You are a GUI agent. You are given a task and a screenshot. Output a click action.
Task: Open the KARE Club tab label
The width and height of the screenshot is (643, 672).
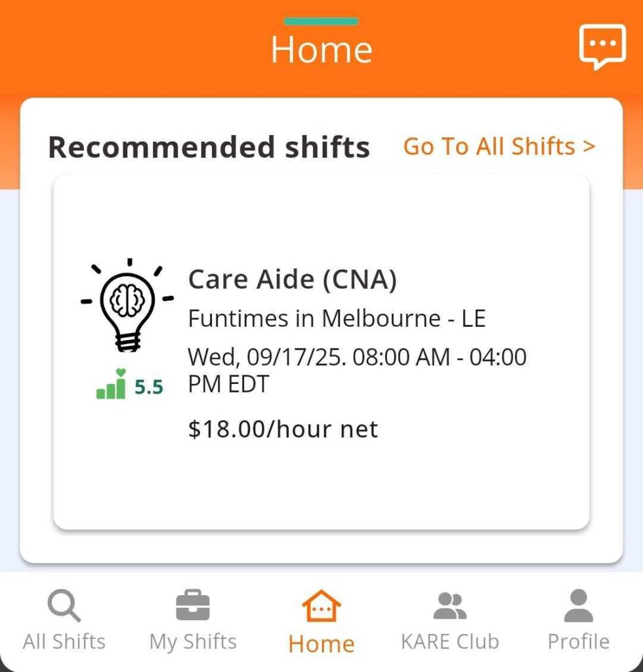pos(450,641)
